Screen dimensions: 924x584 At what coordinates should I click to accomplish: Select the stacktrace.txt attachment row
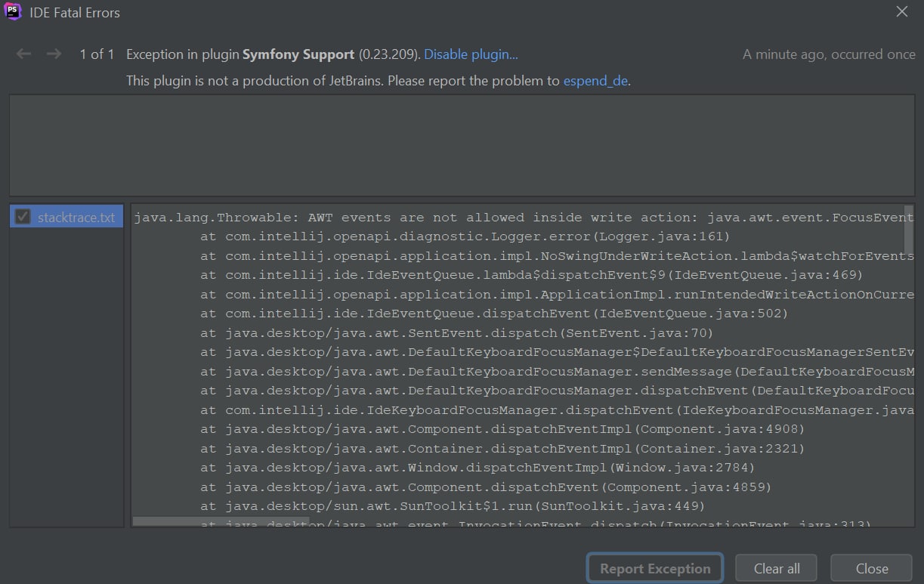tap(66, 218)
